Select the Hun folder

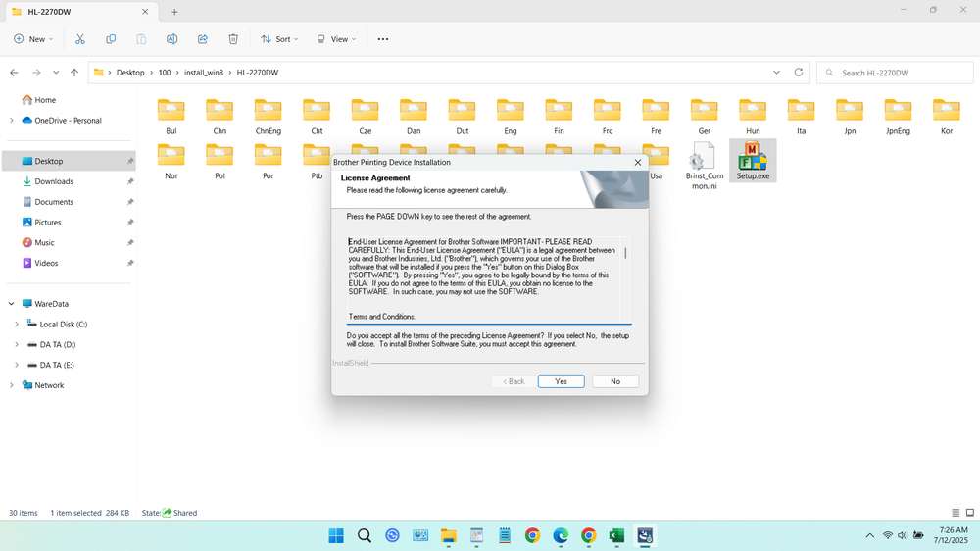tap(753, 117)
